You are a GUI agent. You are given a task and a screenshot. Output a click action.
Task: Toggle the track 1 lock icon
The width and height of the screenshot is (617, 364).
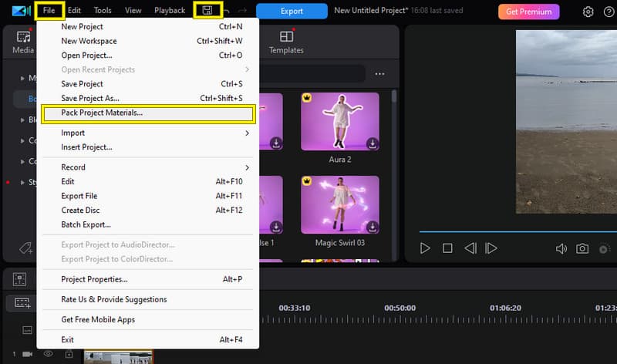tap(69, 353)
